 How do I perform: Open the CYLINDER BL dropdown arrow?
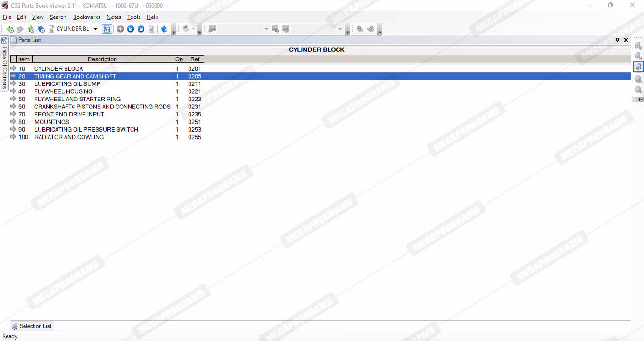tap(95, 29)
